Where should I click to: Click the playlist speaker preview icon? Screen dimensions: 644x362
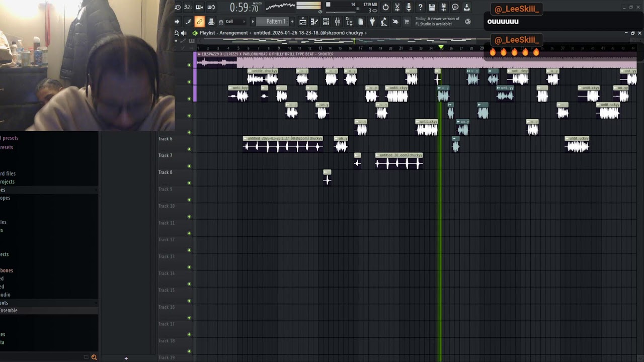(x=184, y=33)
